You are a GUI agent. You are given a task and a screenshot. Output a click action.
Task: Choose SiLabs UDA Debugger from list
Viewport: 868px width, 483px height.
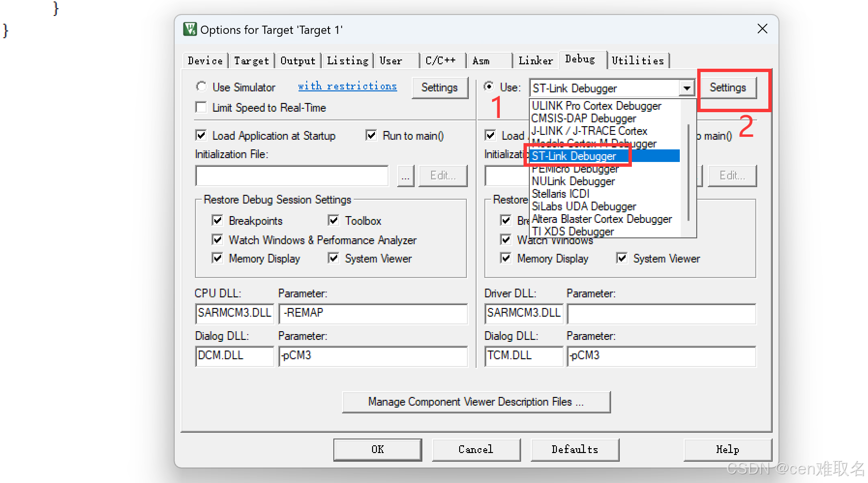coord(605,206)
